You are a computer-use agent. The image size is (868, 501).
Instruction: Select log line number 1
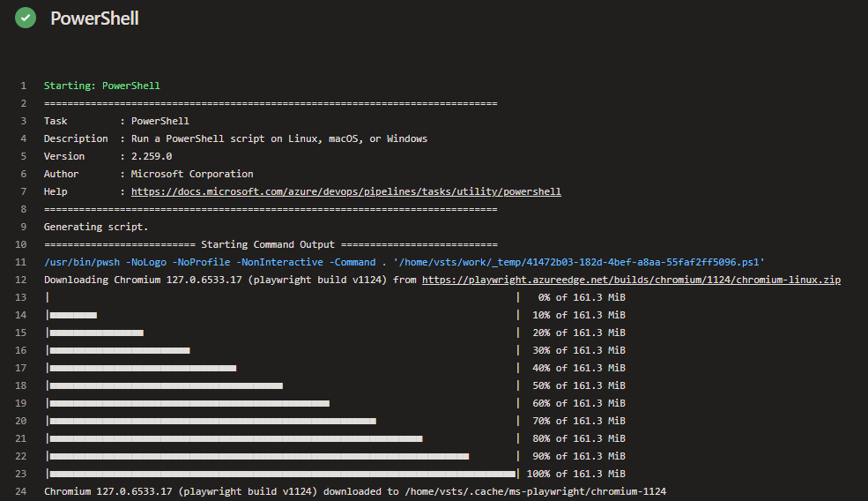[x=23, y=86]
